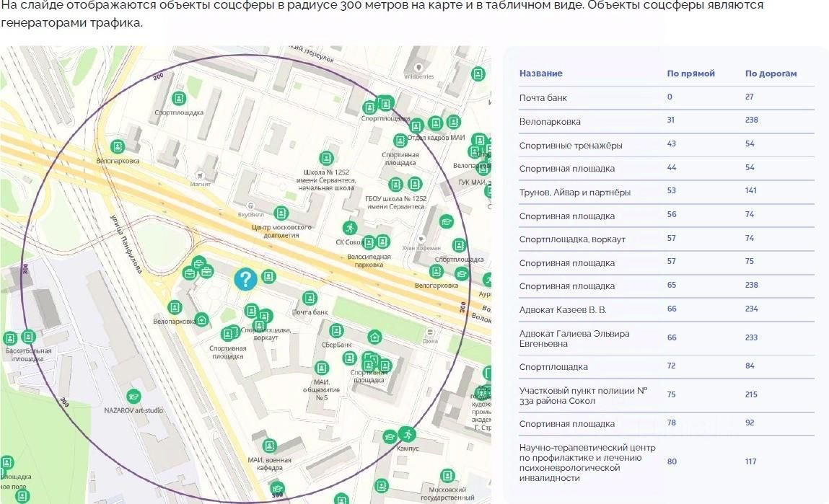Click the Спортивные тренажёры table entry
The height and width of the screenshot is (504, 829).
click(x=571, y=145)
